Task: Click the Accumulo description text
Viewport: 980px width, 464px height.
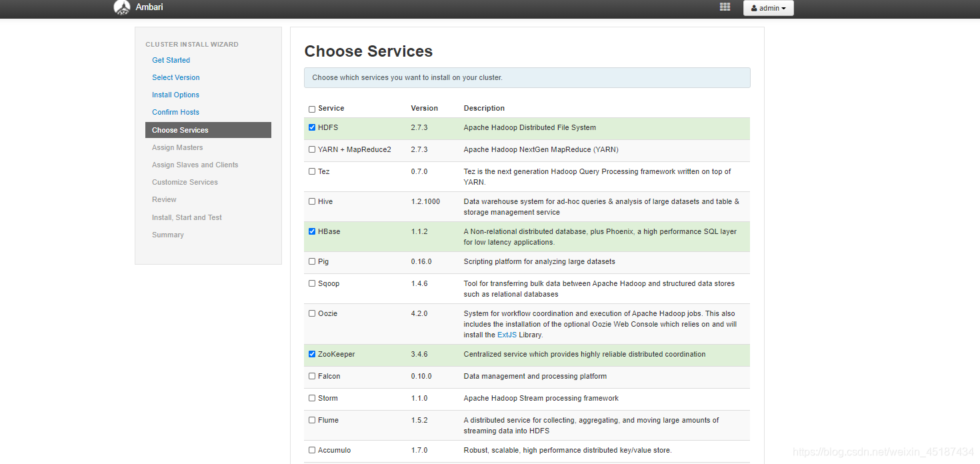Action: (x=568, y=450)
